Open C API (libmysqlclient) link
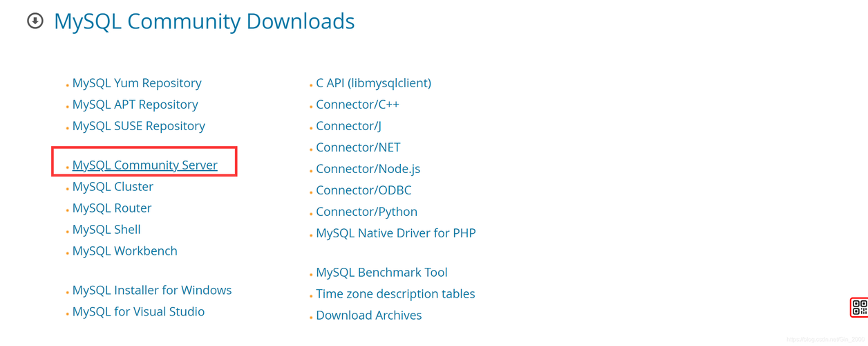Screen dimensions: 868x346 (x=373, y=83)
